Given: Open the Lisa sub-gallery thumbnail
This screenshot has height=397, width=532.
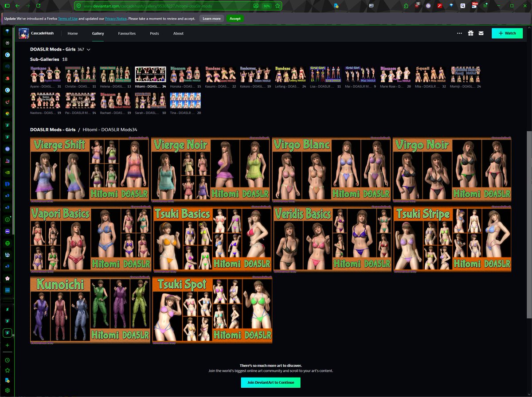Looking at the screenshot, I should tap(325, 74).
